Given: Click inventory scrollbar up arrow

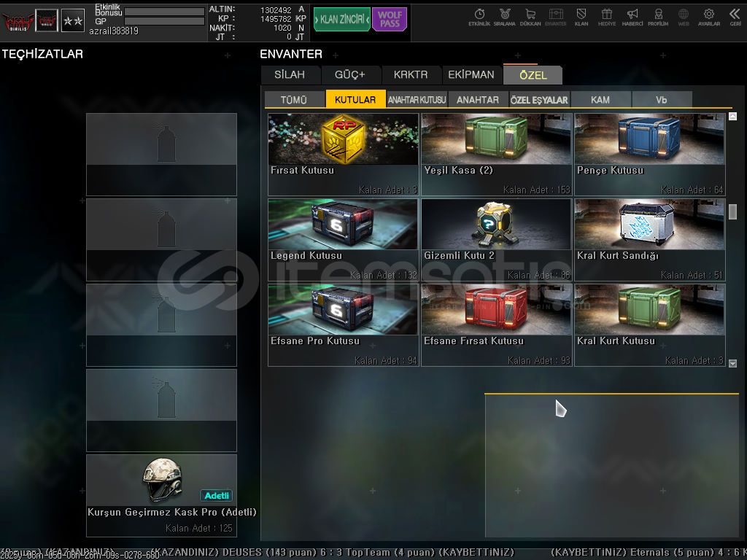Looking at the screenshot, I should pos(732,116).
